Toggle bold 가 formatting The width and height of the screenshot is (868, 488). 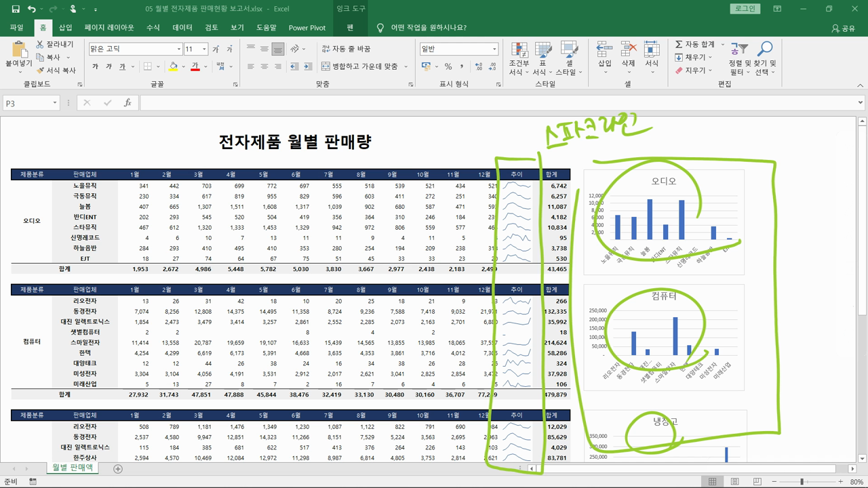click(95, 66)
